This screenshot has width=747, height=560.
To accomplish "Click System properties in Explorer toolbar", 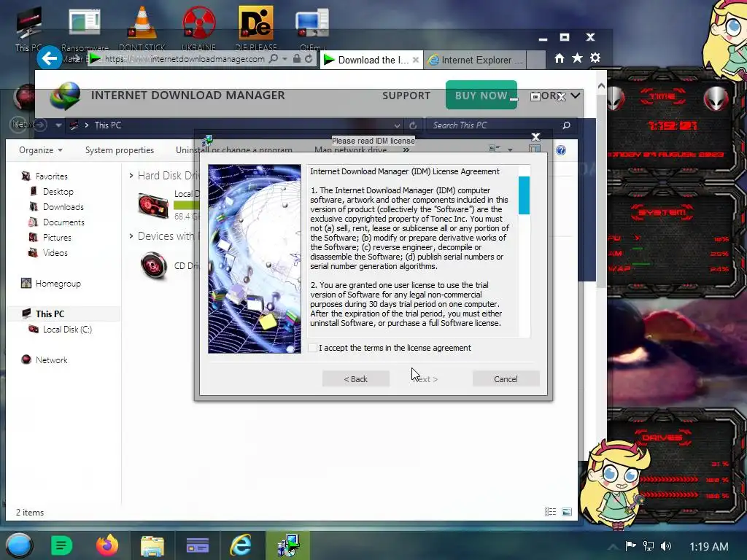I will pyautogui.click(x=120, y=150).
